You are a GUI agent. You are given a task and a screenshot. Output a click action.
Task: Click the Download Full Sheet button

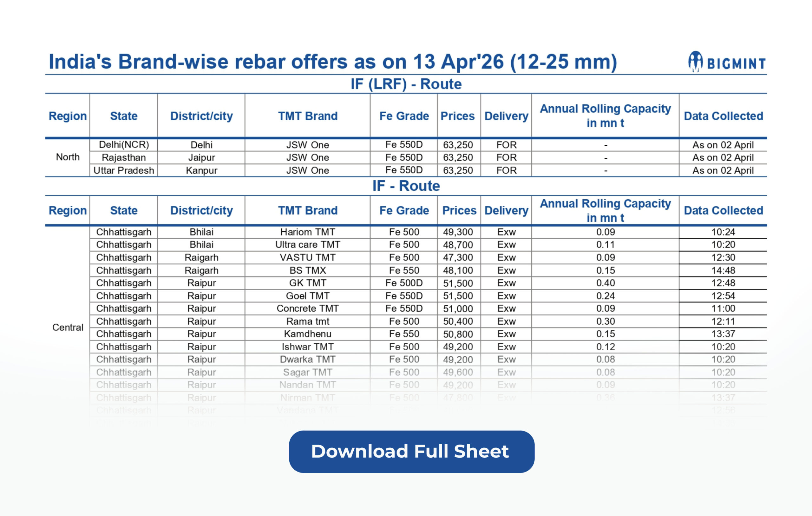[411, 452]
